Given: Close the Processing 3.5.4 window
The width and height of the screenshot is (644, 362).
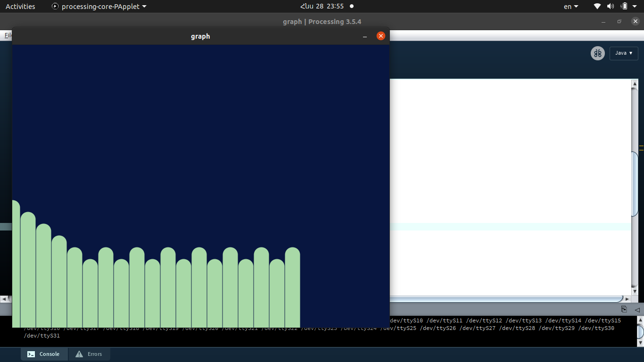Looking at the screenshot, I should 635,22.
